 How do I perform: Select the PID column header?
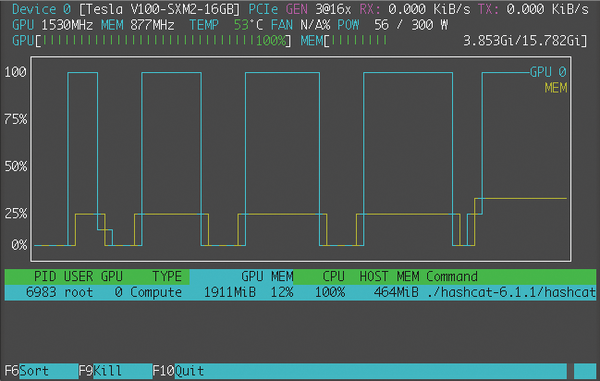point(45,277)
